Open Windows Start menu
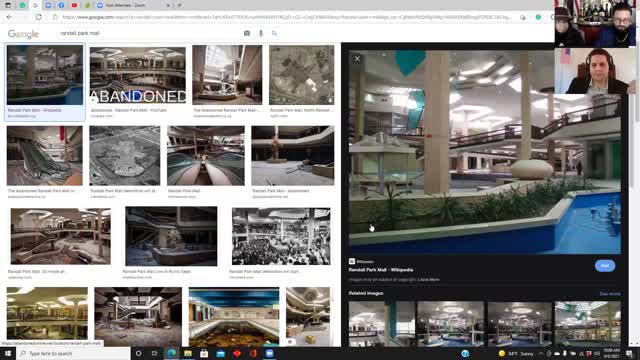 [x=8, y=353]
